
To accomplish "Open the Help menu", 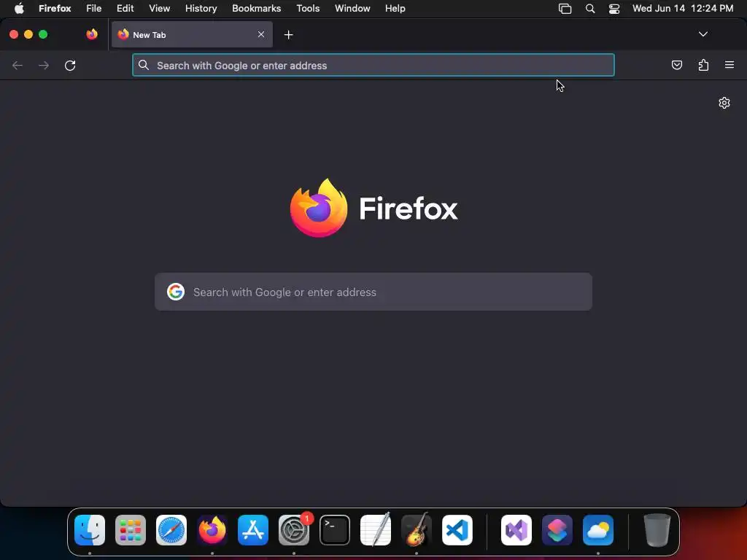I will click(395, 9).
